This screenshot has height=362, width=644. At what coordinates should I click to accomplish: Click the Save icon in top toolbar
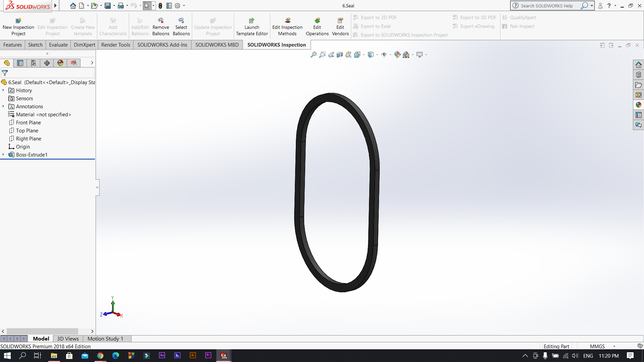pos(108,6)
